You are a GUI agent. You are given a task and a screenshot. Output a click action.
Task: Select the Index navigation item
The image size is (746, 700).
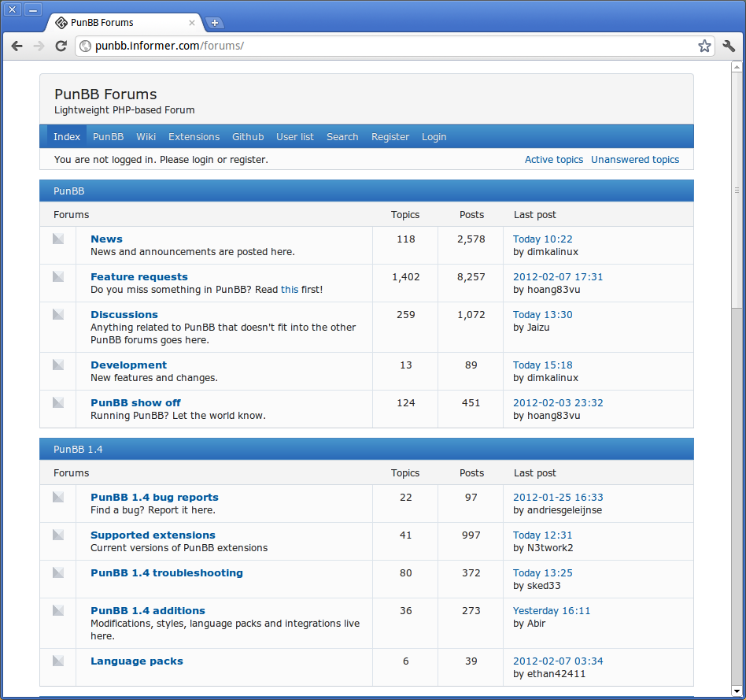(67, 137)
